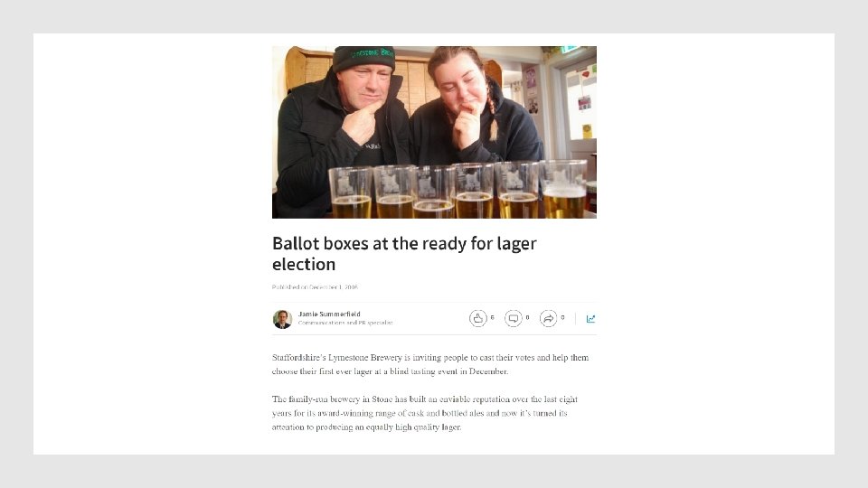Click the comment count number
Image resolution: width=868 pixels, height=488 pixels.
pos(527,317)
